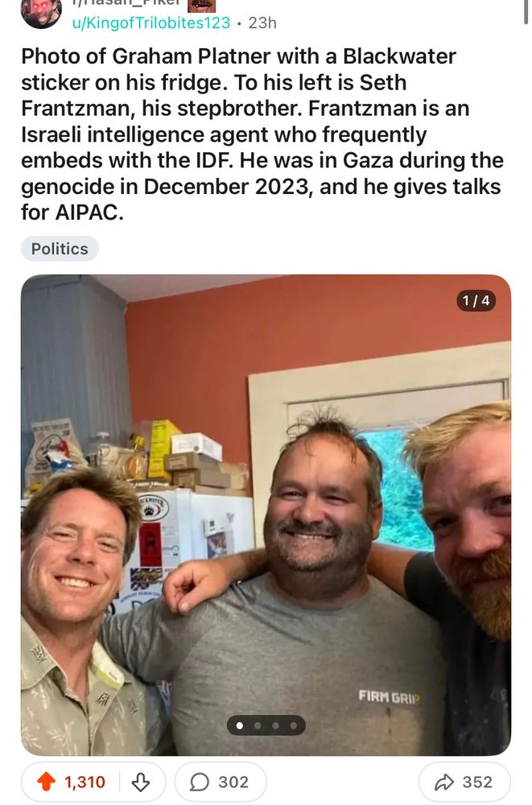Open the u/KingofTrilobites123 profile link

(151, 23)
